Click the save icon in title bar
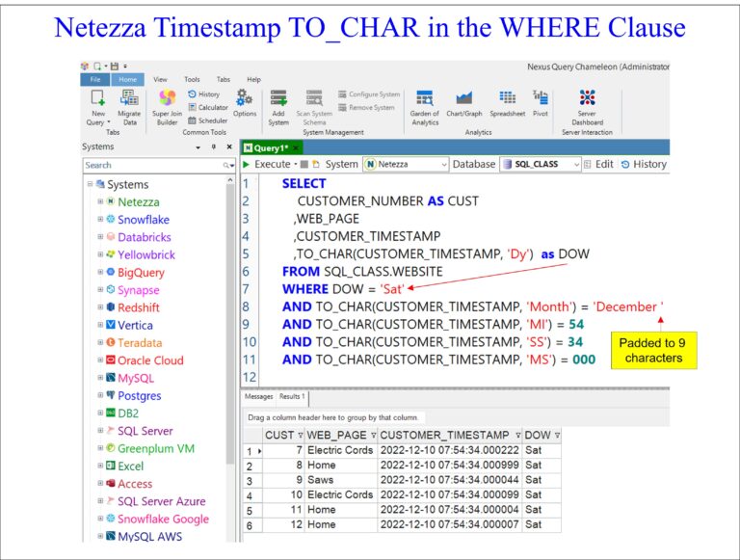740x560 pixels. click(115, 67)
